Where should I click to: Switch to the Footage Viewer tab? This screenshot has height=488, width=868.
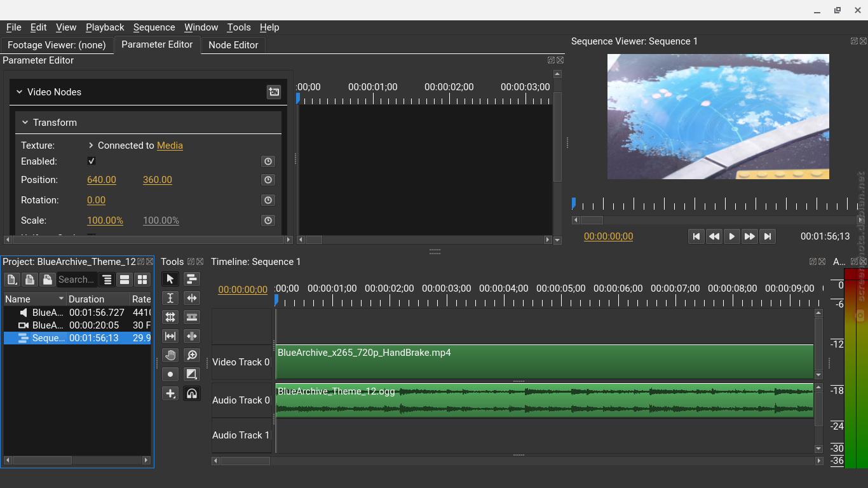(x=57, y=45)
